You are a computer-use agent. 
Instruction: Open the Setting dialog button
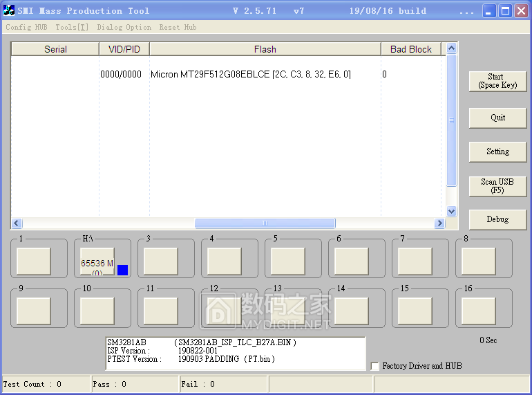tap(497, 151)
